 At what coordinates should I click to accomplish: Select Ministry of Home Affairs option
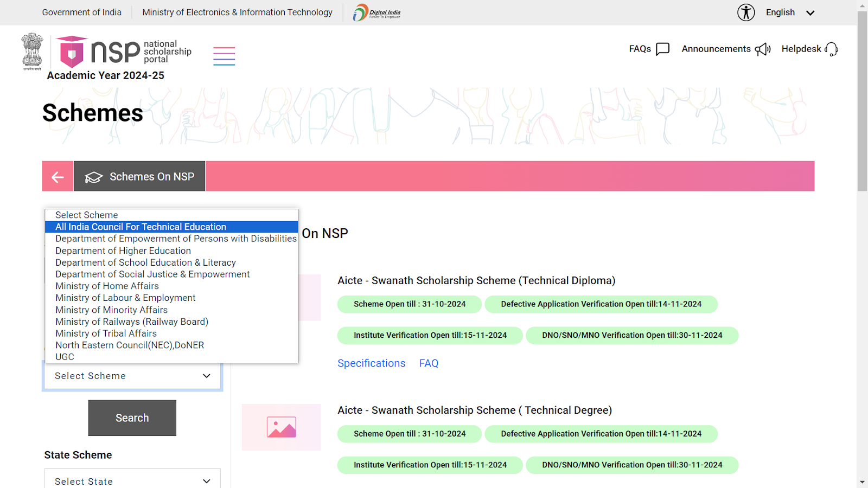click(171, 286)
